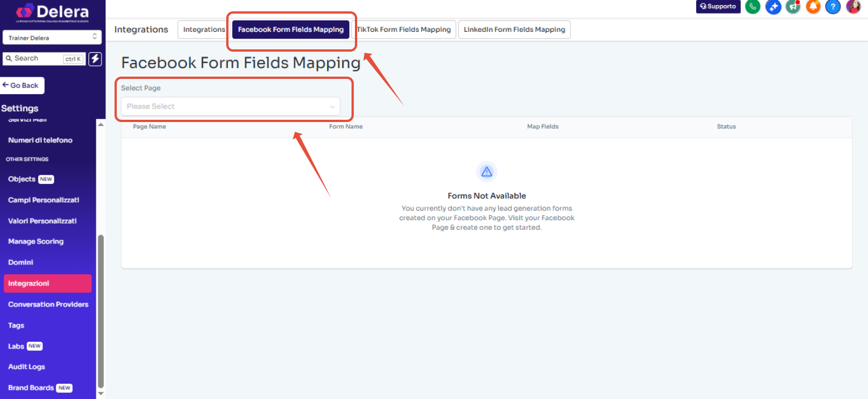Screen dimensions: 868x399
Task: Switch to TikTok Form Fields Mapping tab
Action: pos(404,30)
